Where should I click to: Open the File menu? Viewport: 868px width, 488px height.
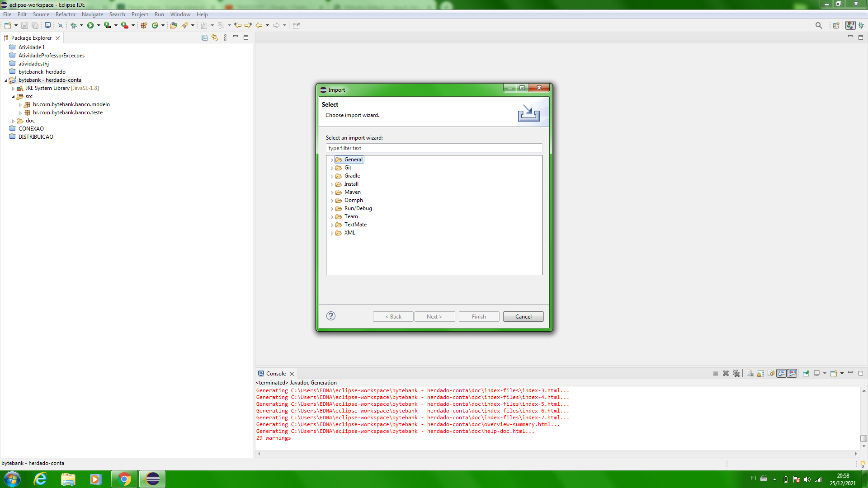(x=7, y=14)
